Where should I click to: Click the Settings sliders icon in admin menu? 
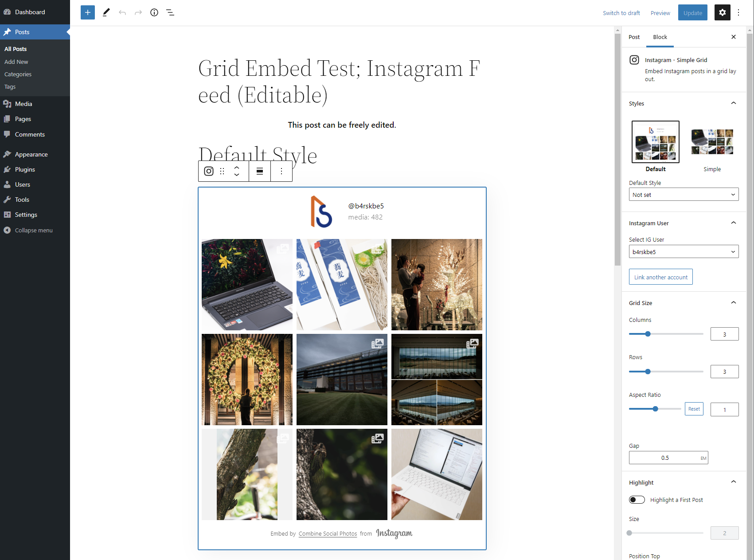coord(7,215)
